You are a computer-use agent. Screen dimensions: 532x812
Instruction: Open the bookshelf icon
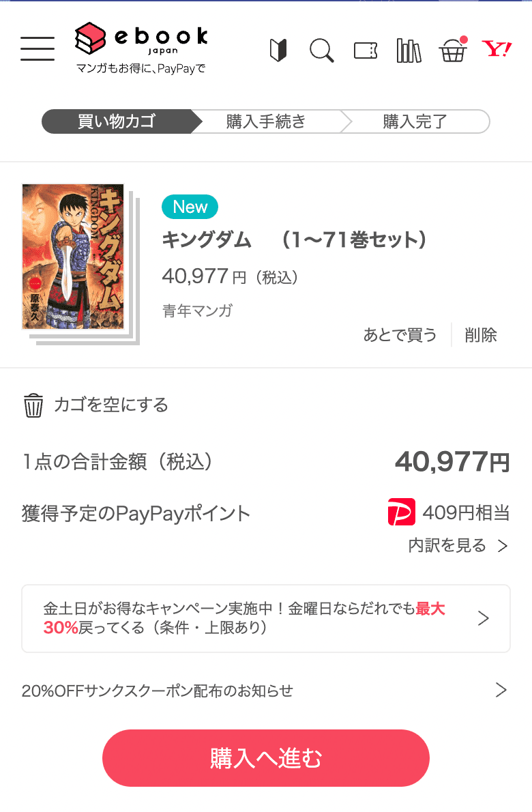pos(409,50)
